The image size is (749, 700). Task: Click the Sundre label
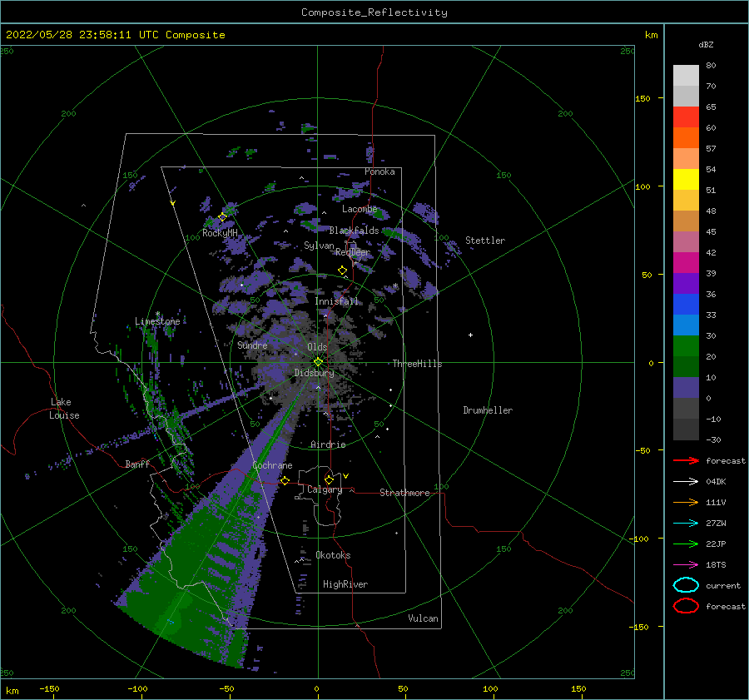pos(252,345)
